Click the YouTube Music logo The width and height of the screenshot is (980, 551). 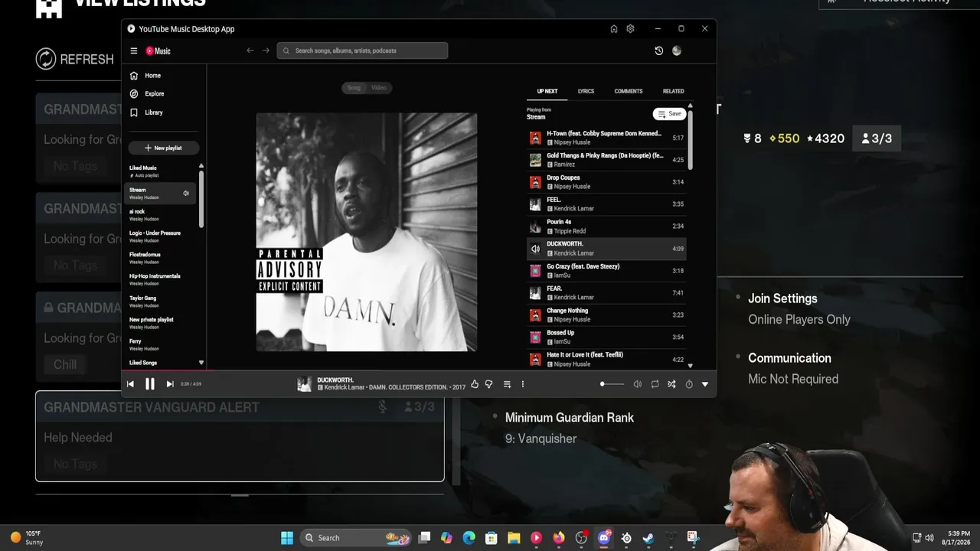click(x=158, y=51)
